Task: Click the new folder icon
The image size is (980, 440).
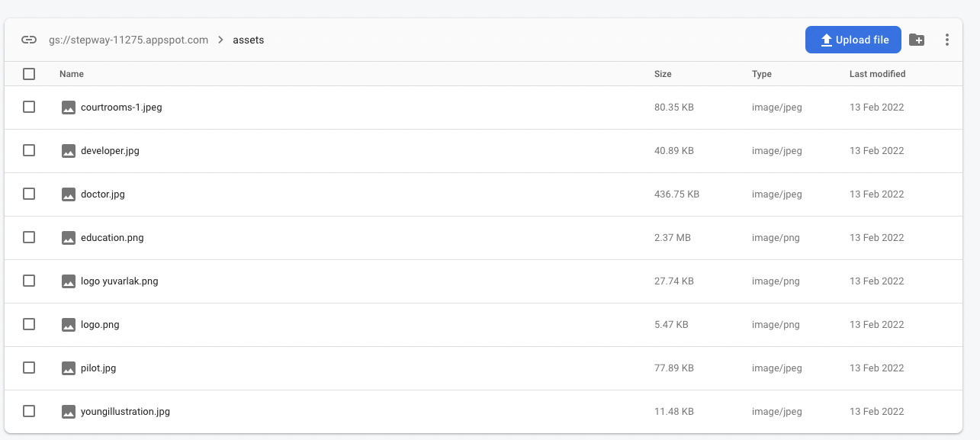Action: [917, 40]
